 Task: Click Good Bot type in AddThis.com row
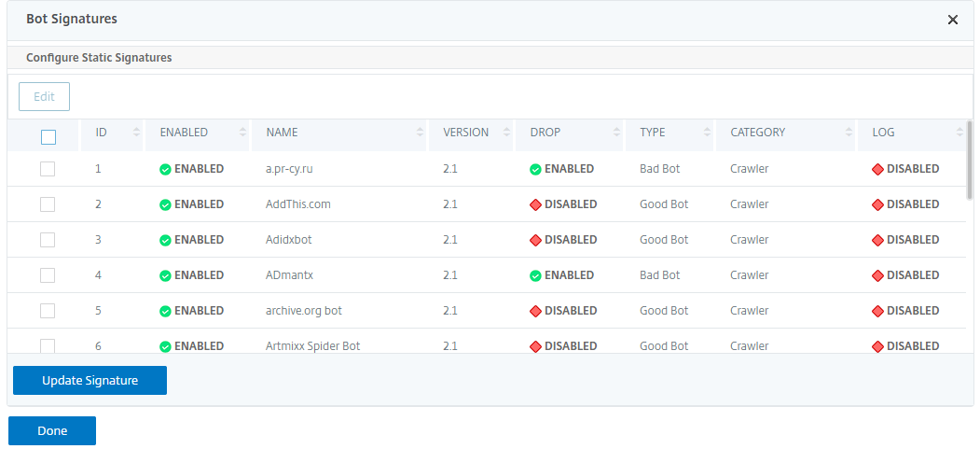(664, 203)
